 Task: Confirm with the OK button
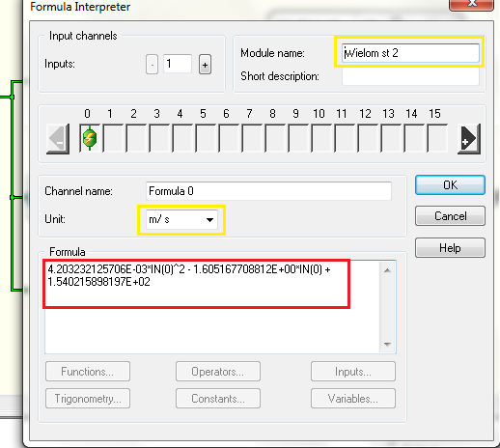450,185
